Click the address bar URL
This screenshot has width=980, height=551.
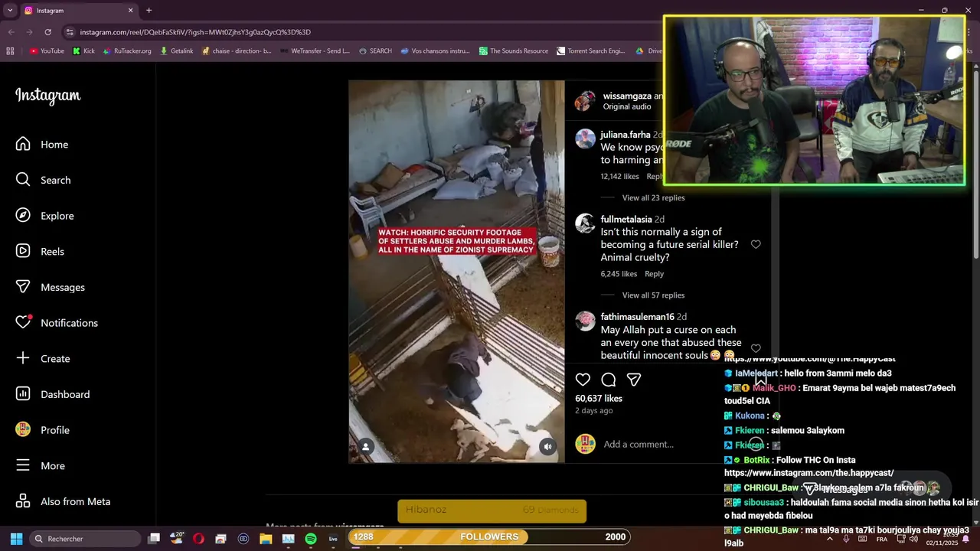(x=195, y=32)
